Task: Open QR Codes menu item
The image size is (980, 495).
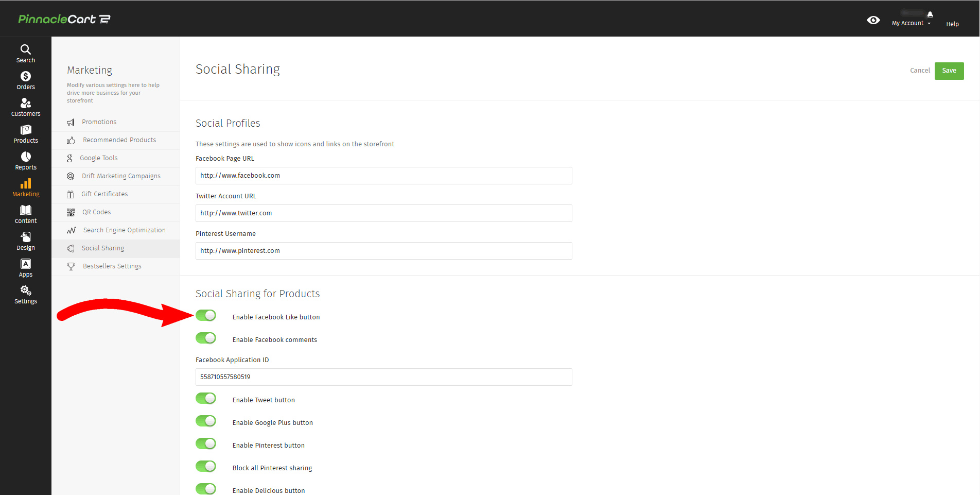Action: pyautogui.click(x=116, y=212)
